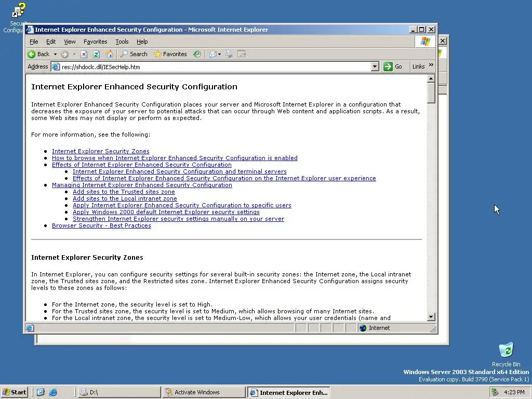
Task: Click the Mail envelope icon
Action: (212, 54)
